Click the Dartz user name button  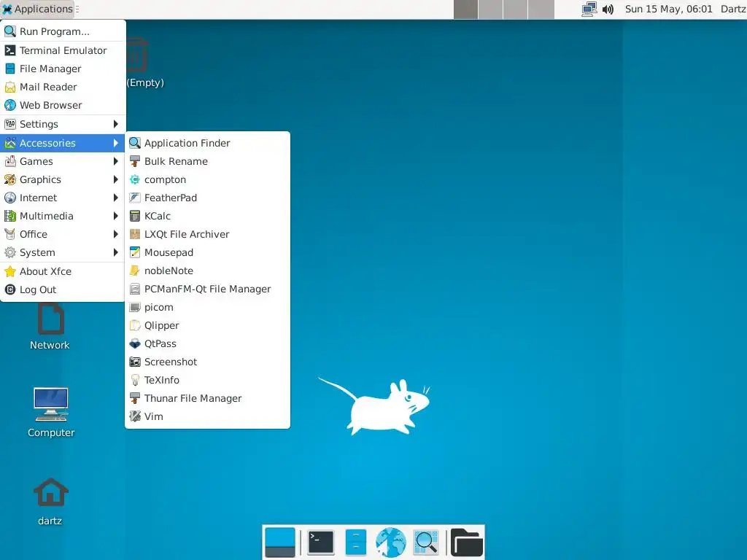[733, 9]
